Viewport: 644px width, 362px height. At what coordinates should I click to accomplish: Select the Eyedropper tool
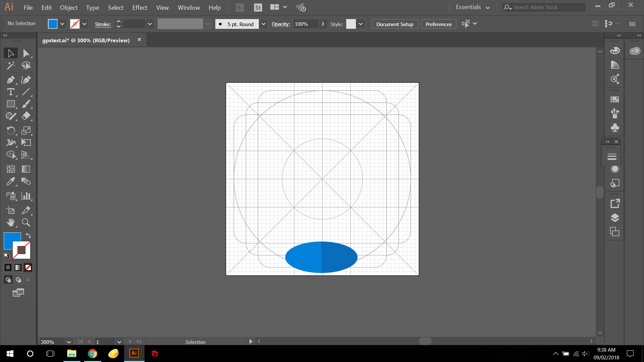click(10, 181)
